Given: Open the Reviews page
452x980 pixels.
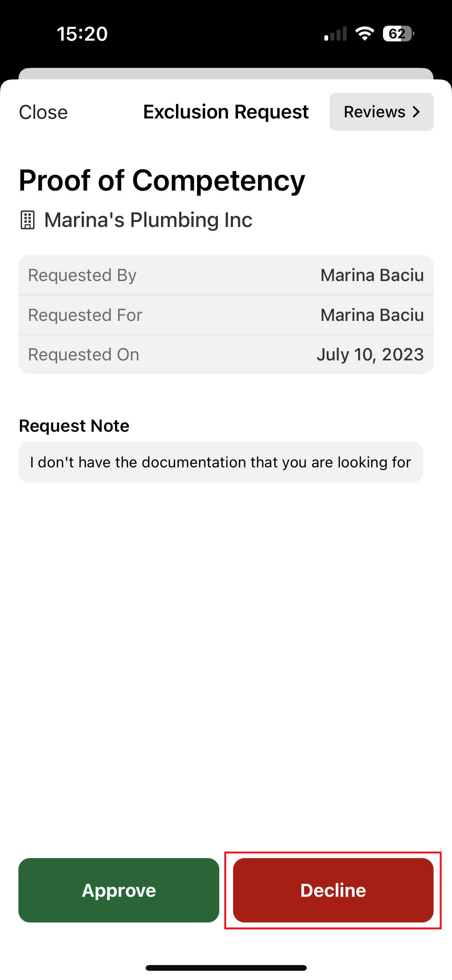Looking at the screenshot, I should tap(381, 112).
